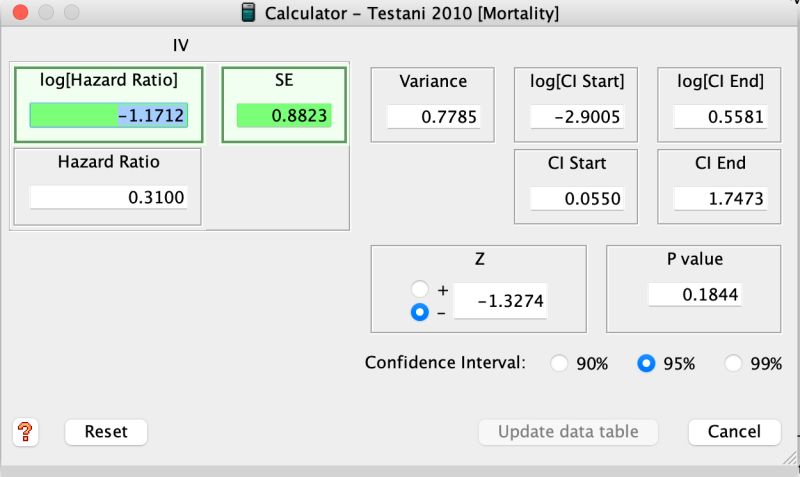Click the Update data table button
This screenshot has height=477, width=800.
(x=568, y=432)
